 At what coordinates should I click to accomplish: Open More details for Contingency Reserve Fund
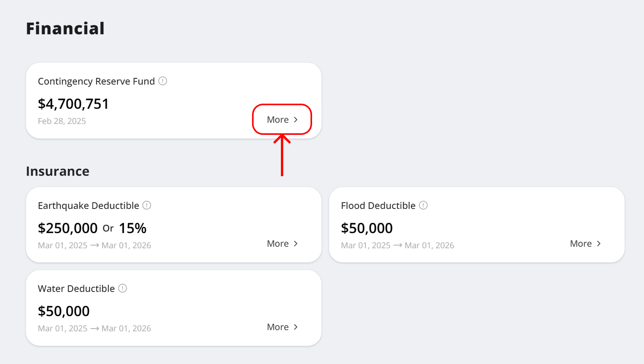tap(278, 120)
